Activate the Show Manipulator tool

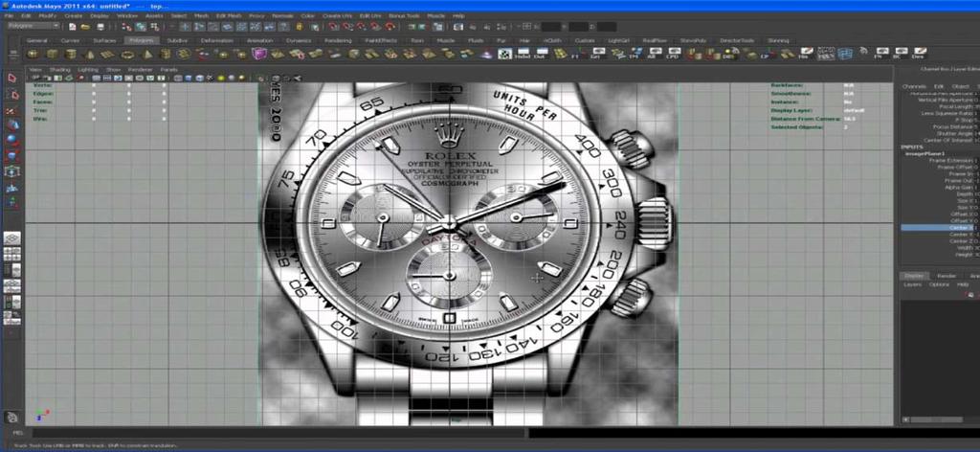(11, 202)
